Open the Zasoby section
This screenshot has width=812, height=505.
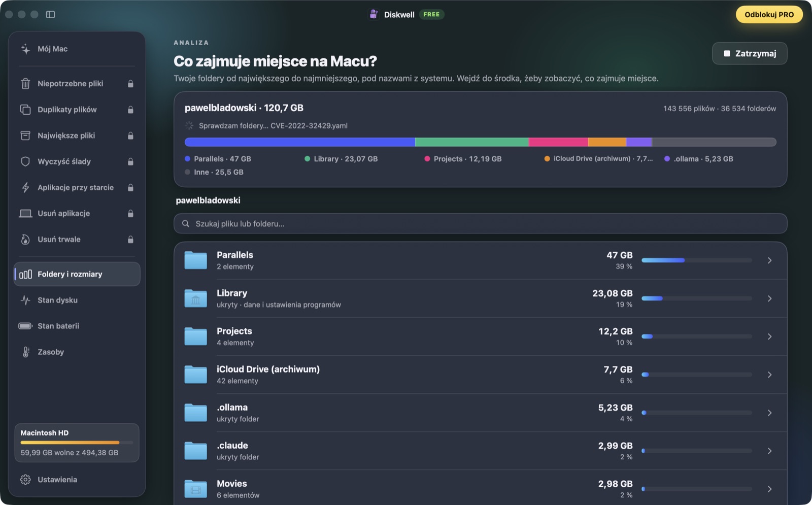tap(77, 352)
